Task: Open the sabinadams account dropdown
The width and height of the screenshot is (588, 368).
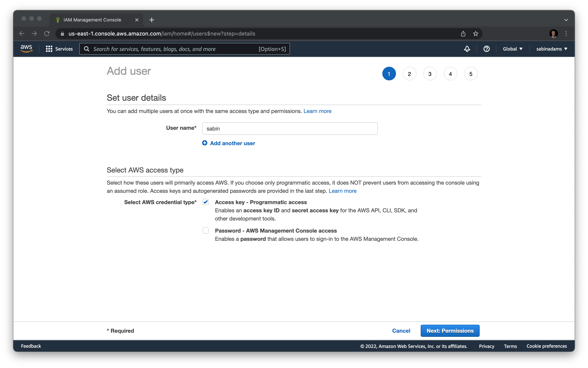Action: coord(552,49)
